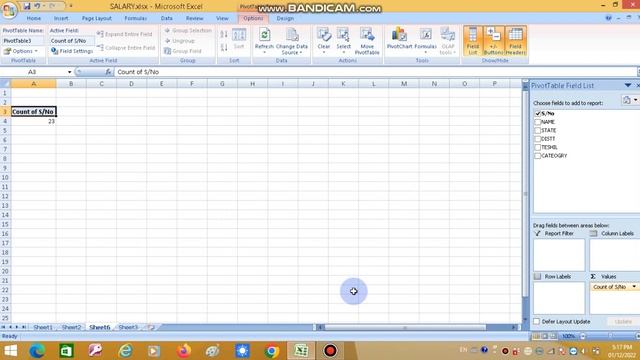Check the STATE field
This screenshot has height=360, width=640.
coord(538,131)
